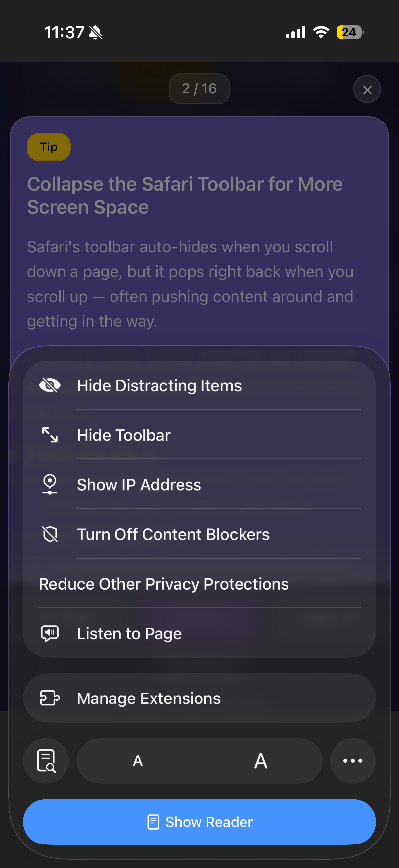Enable Hide Distracting Items mode
This screenshot has width=399, height=868.
pos(159,385)
